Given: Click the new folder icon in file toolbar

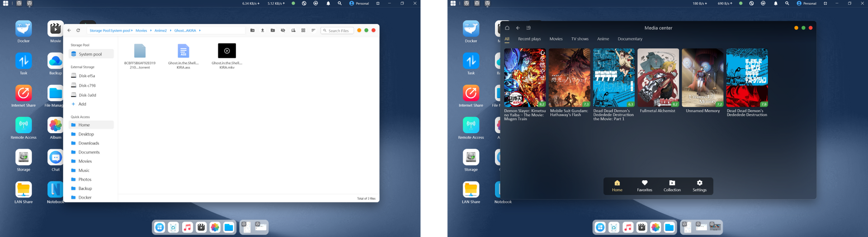Looking at the screenshot, I should 252,30.
